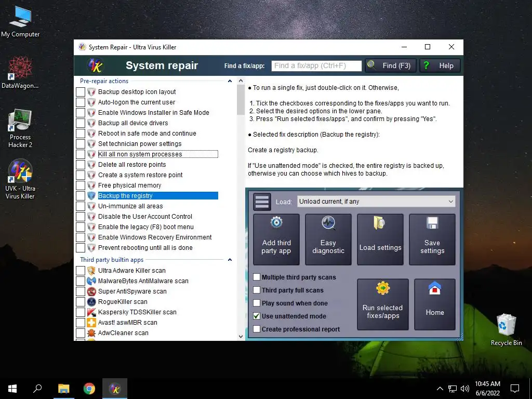Tick the Backup all device drivers checkbox
The image size is (532, 399).
pos(81,123)
